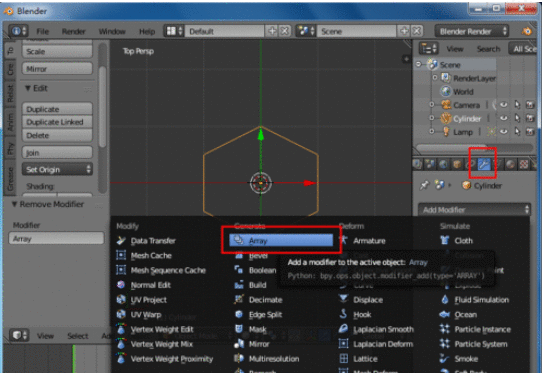Open the Add Modifier dropdown
This screenshot has width=543, height=373.
coord(474,210)
